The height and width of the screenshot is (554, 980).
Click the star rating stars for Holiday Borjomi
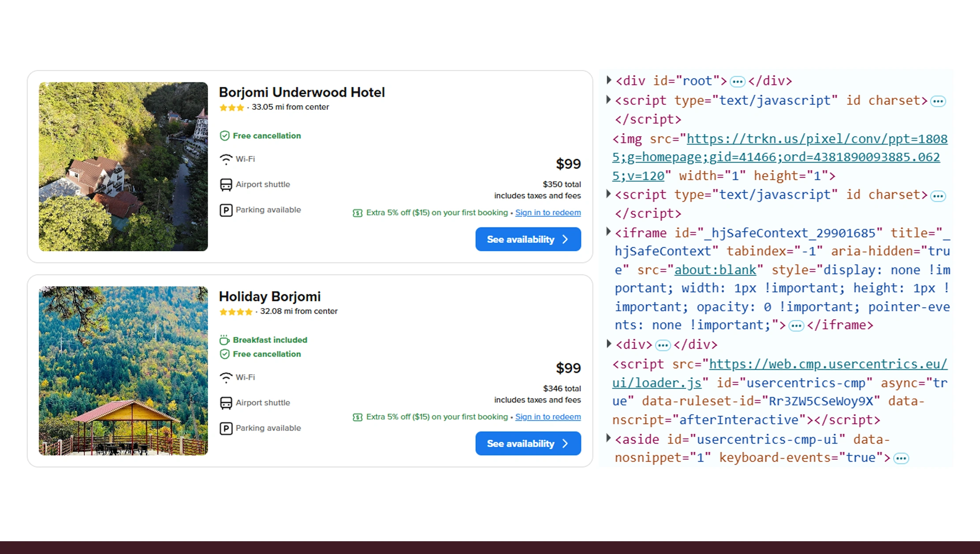click(x=236, y=312)
